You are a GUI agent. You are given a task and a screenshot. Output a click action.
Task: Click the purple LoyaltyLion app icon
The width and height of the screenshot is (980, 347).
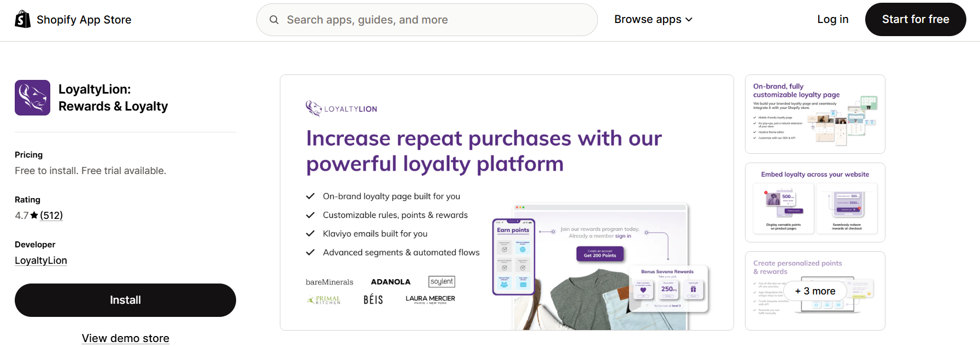click(x=32, y=97)
